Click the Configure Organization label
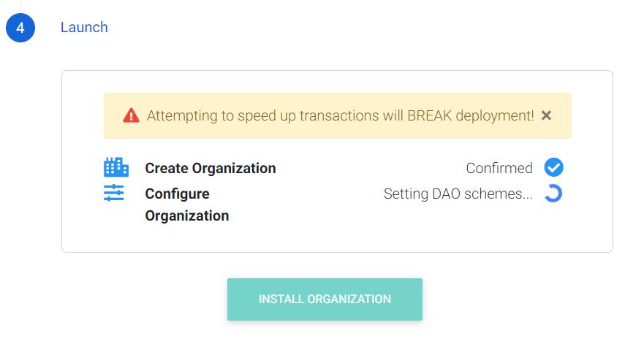This screenshot has width=644, height=344. pos(187,205)
